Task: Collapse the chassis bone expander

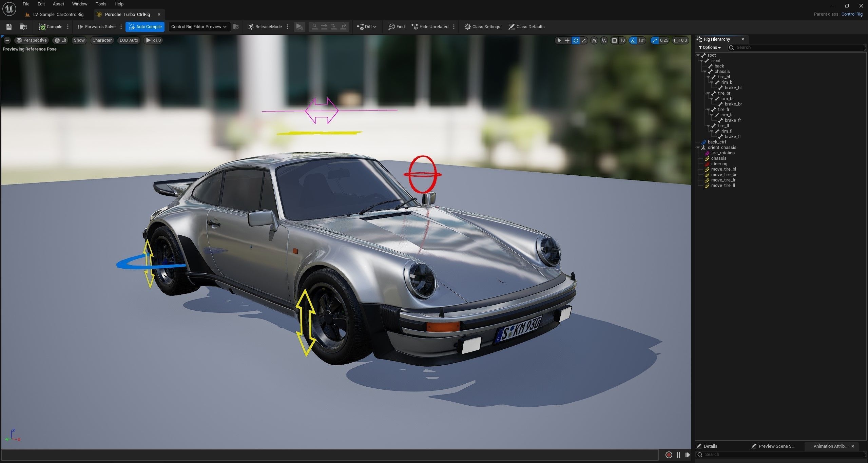Action: (x=705, y=72)
